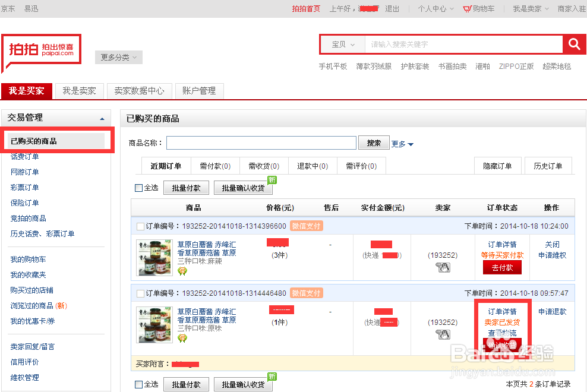This screenshot has height=392, width=587.
Task: Click inside the 商品名称 input field
Action: tap(261, 143)
